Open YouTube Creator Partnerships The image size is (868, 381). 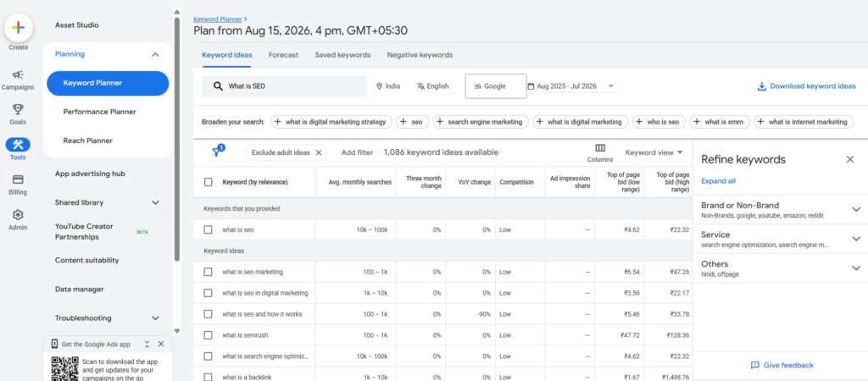[84, 232]
